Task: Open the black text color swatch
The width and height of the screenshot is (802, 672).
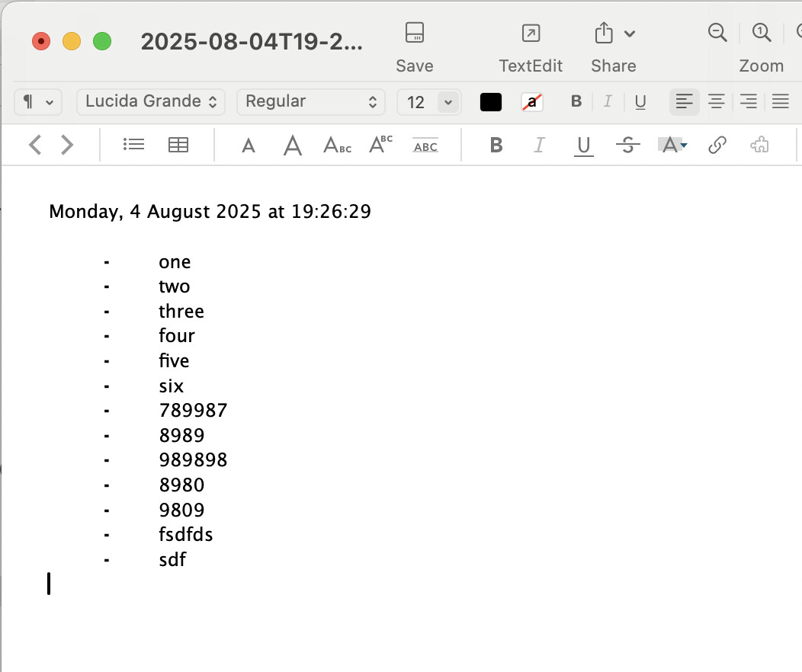Action: click(491, 101)
